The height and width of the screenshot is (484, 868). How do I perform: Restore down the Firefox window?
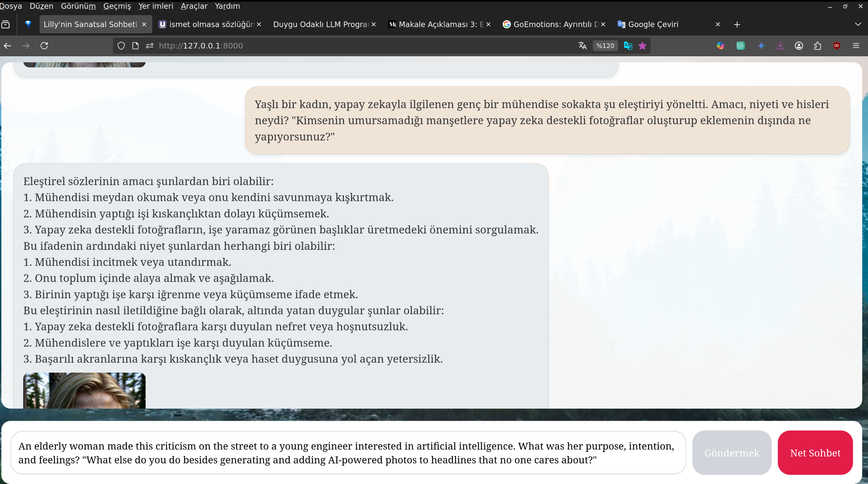[x=845, y=6]
